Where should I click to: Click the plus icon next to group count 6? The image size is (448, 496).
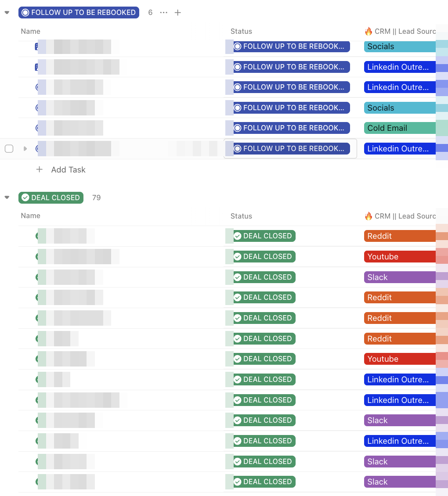[x=178, y=13]
